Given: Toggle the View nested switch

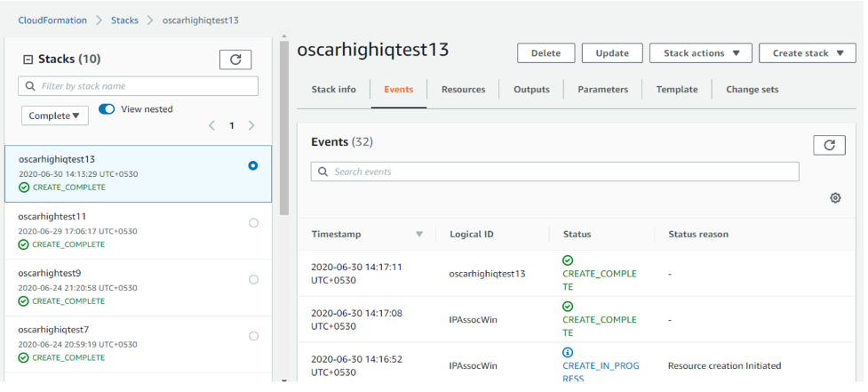Looking at the screenshot, I should point(107,109).
